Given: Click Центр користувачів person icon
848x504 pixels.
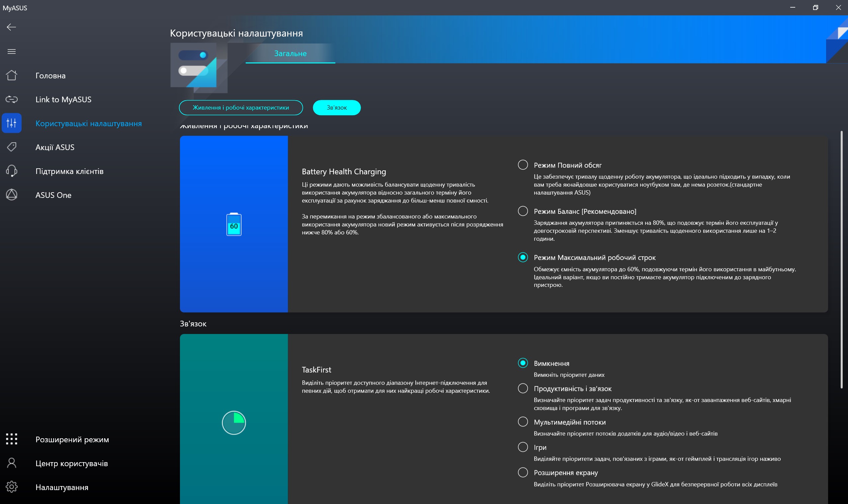Looking at the screenshot, I should point(12,463).
